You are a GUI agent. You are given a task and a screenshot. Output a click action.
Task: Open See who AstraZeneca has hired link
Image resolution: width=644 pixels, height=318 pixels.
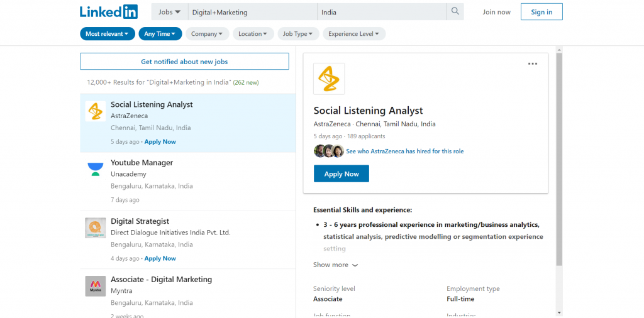pyautogui.click(x=404, y=151)
